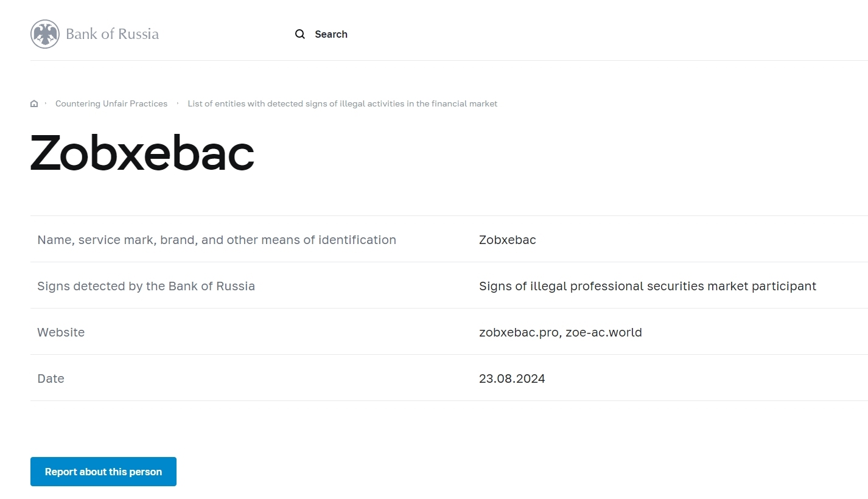
Task: Click the Website row label
Action: [x=61, y=332]
